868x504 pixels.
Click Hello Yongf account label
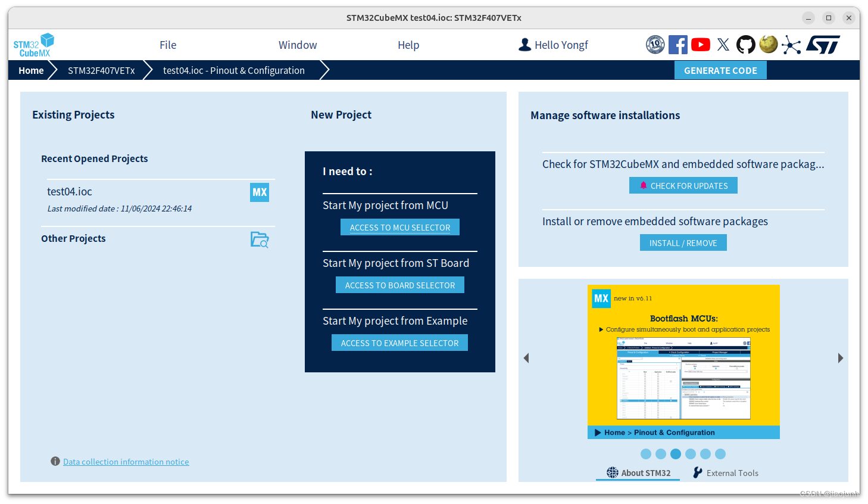[x=561, y=45]
